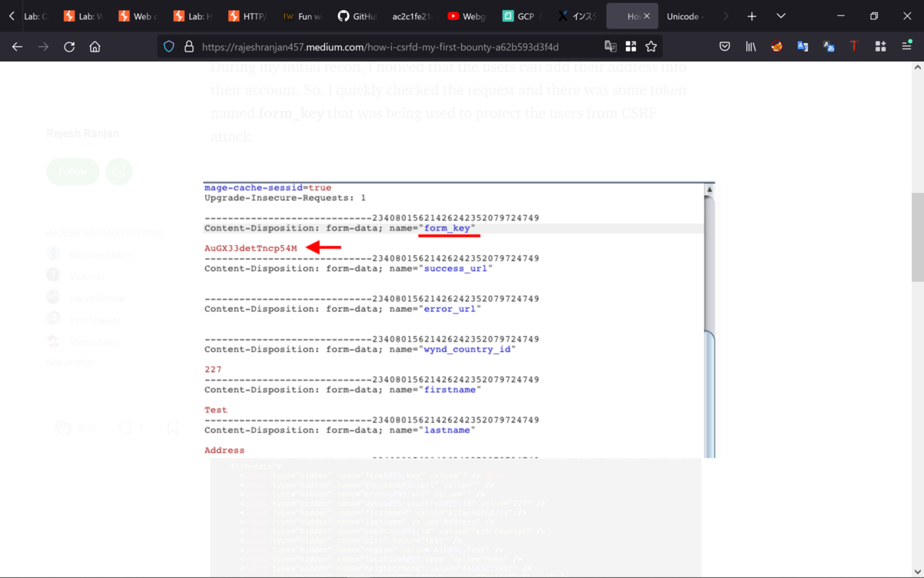The width and height of the screenshot is (924, 578).
Task: Open the second translate extension icon
Action: coord(829,47)
